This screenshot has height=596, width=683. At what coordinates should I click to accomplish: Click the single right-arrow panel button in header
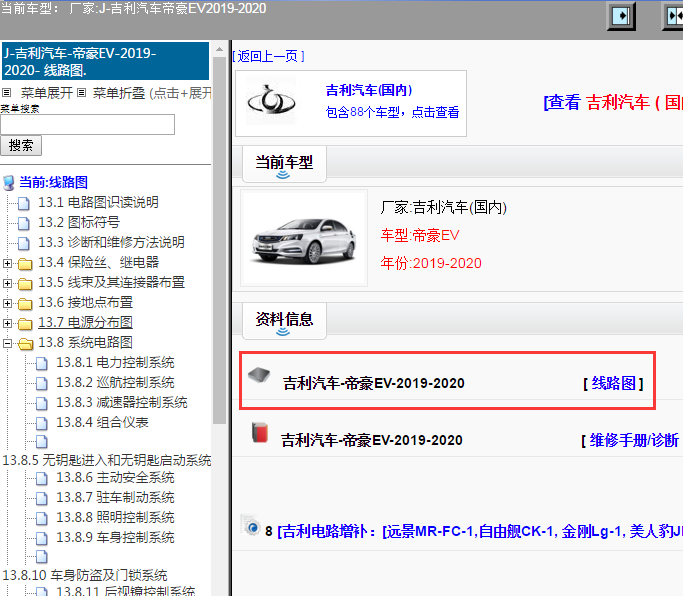[x=621, y=17]
